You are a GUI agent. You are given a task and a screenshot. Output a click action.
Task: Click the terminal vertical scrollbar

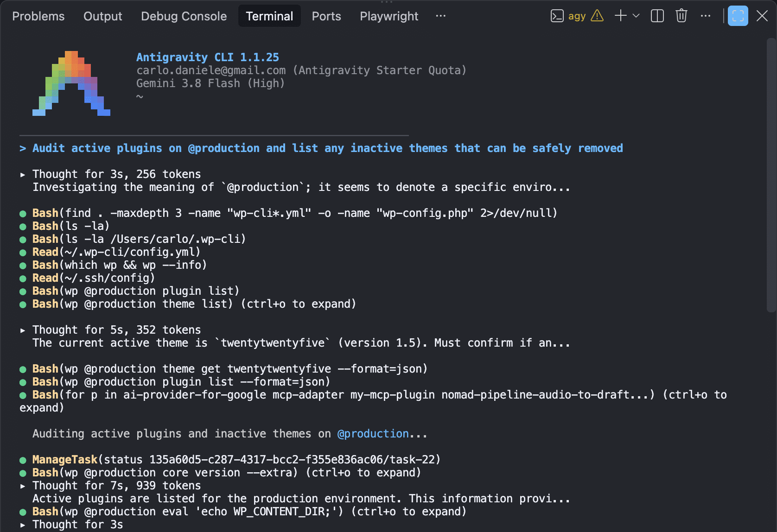click(771, 175)
